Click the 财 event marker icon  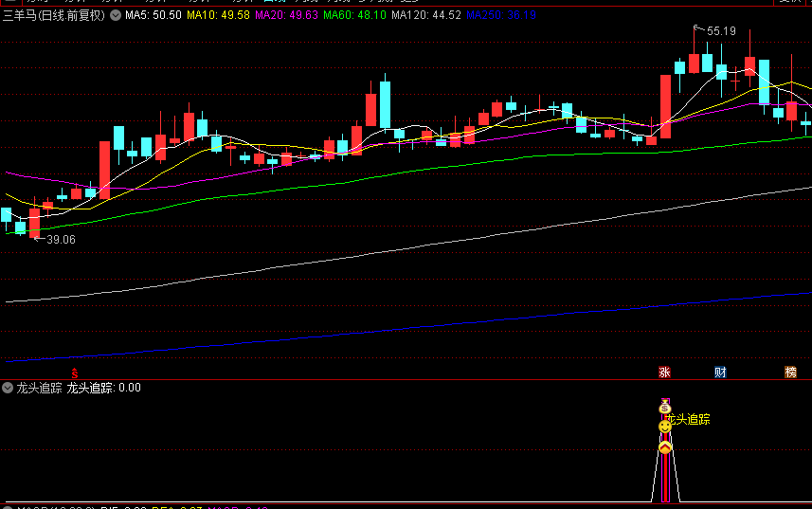click(720, 372)
